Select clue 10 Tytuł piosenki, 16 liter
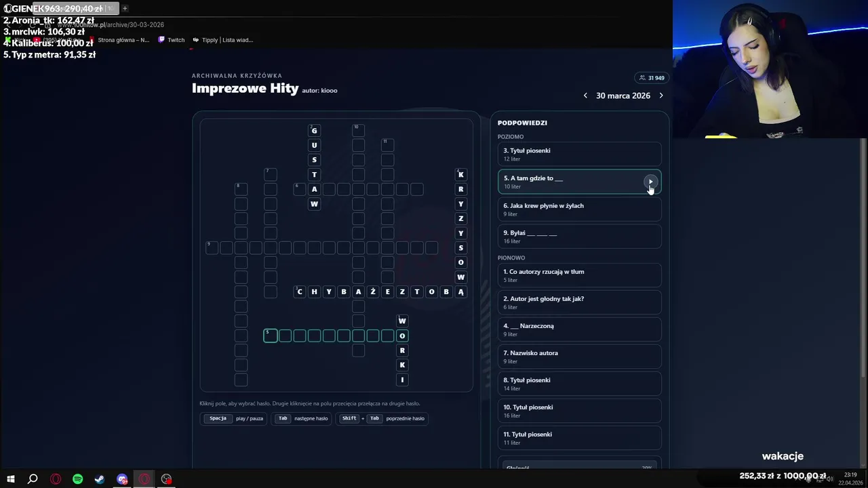The width and height of the screenshot is (868, 488). pos(579,411)
